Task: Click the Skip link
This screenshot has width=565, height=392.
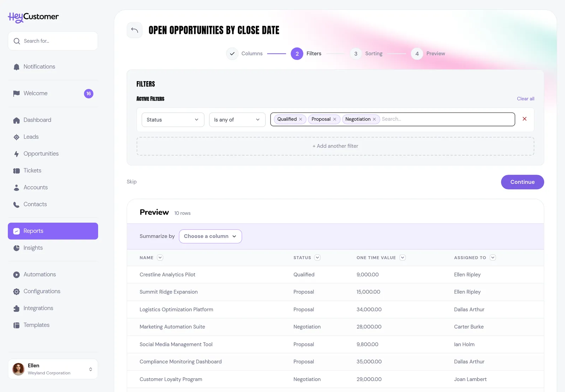Action: (132, 182)
